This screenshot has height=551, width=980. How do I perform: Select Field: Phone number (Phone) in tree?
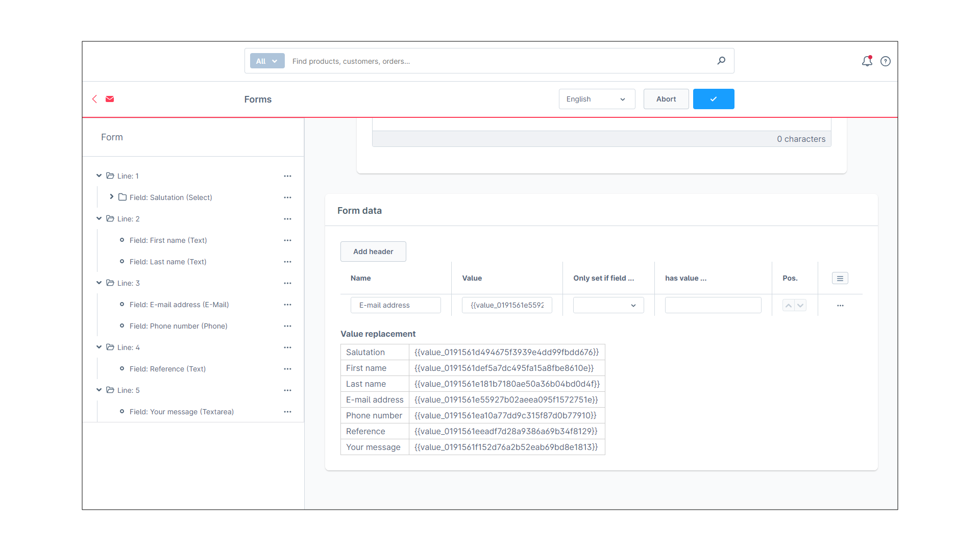point(178,326)
